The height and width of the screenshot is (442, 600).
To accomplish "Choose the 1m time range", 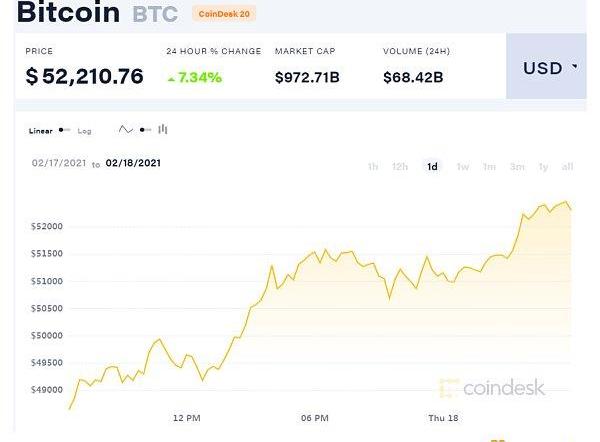I will [x=489, y=166].
